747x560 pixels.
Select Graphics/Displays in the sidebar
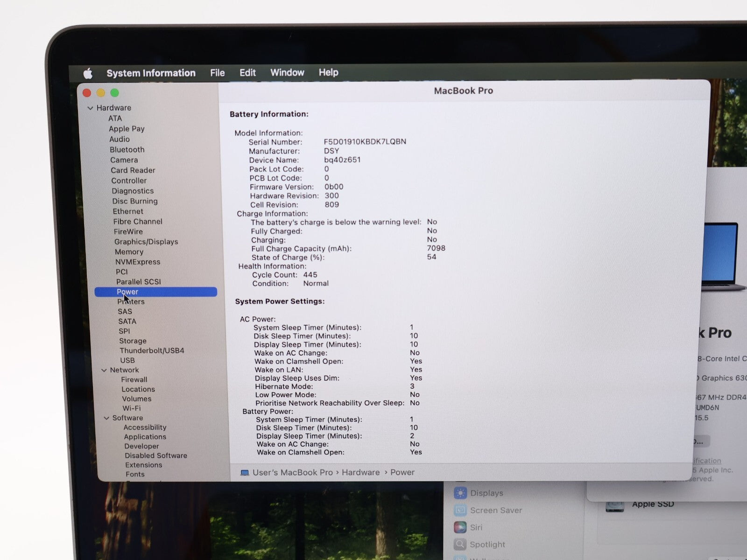(x=146, y=242)
